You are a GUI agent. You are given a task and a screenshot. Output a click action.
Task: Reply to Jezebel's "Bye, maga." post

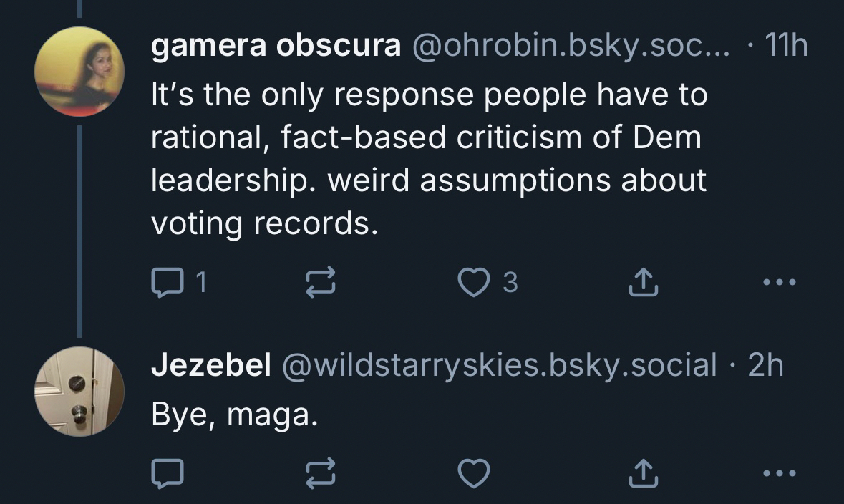tap(168, 472)
